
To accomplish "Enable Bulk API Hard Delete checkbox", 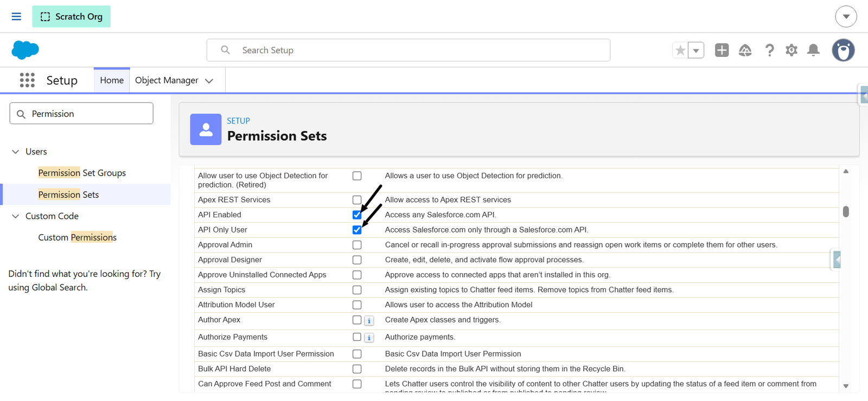I will (357, 369).
